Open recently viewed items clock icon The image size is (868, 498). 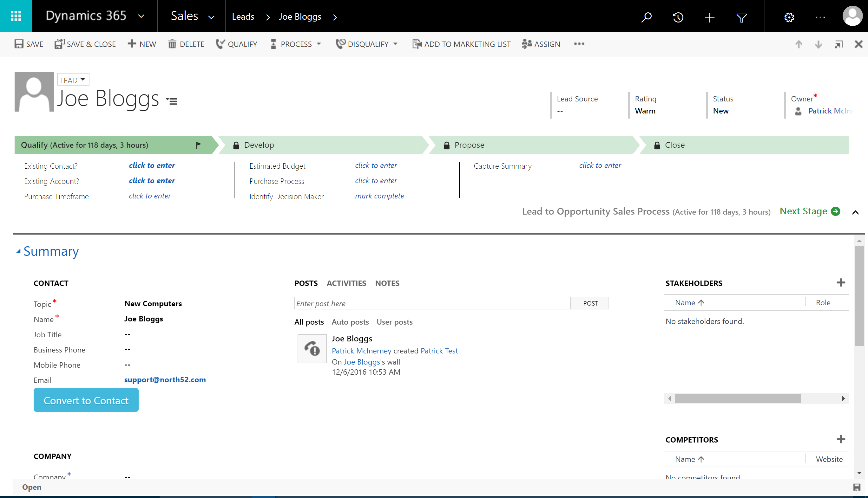(678, 17)
